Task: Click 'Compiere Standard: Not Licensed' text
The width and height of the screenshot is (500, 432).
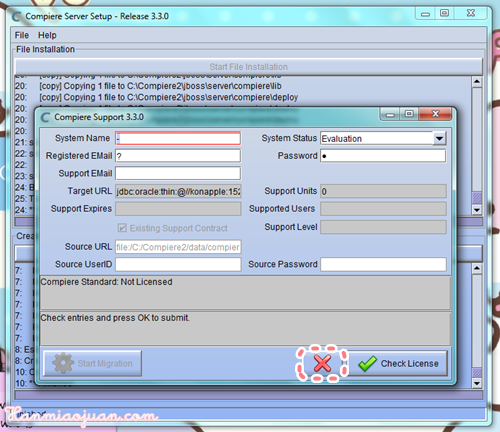Action: tap(106, 282)
